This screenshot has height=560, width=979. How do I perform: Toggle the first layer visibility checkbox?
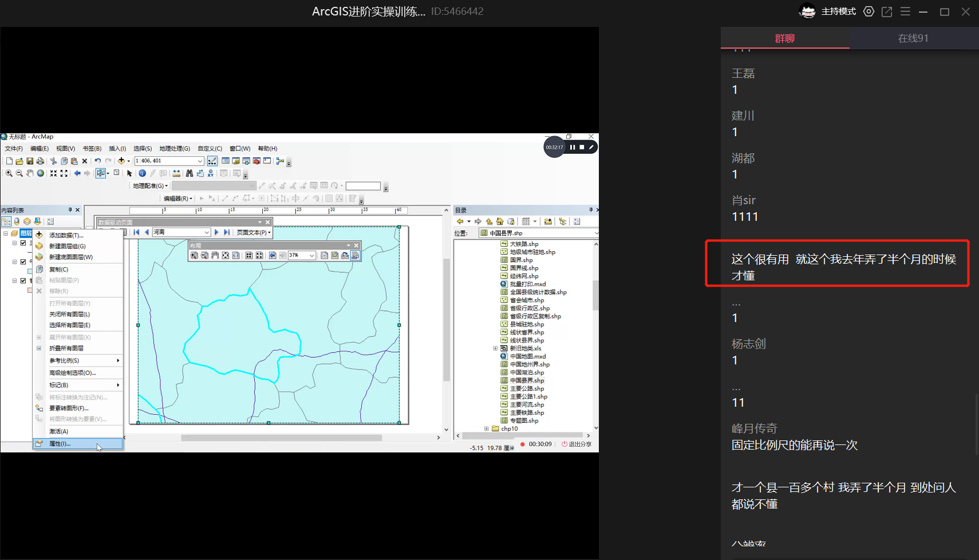[23, 243]
